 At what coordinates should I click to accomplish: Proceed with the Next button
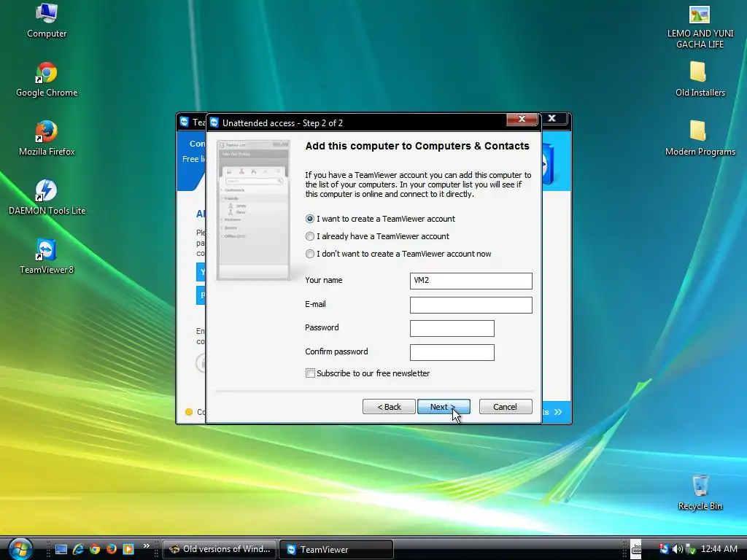click(444, 407)
